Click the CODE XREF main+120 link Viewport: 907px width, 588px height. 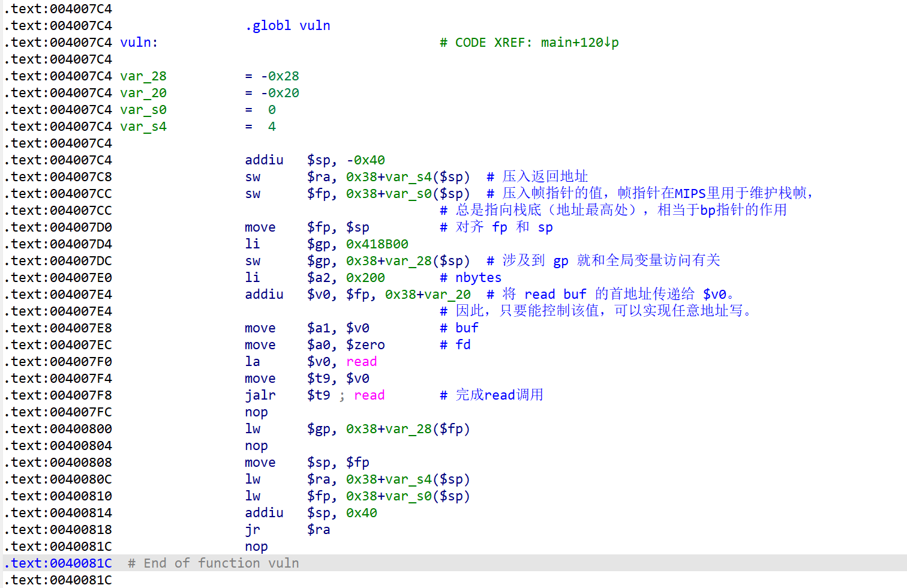pyautogui.click(x=529, y=43)
